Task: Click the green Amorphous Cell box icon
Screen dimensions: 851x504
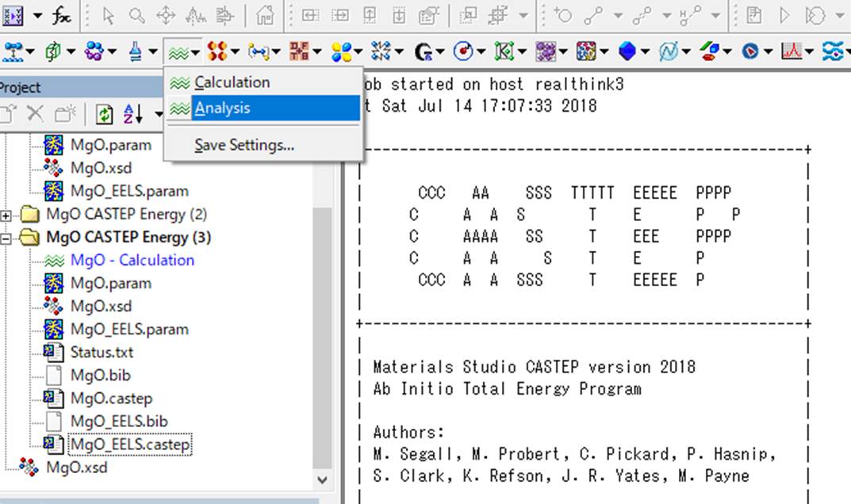Action: click(x=53, y=52)
